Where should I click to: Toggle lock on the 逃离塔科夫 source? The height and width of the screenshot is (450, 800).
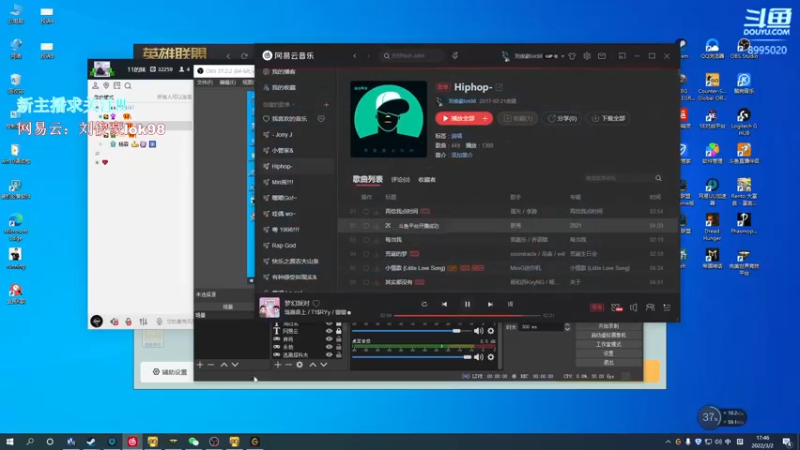[x=338, y=355]
